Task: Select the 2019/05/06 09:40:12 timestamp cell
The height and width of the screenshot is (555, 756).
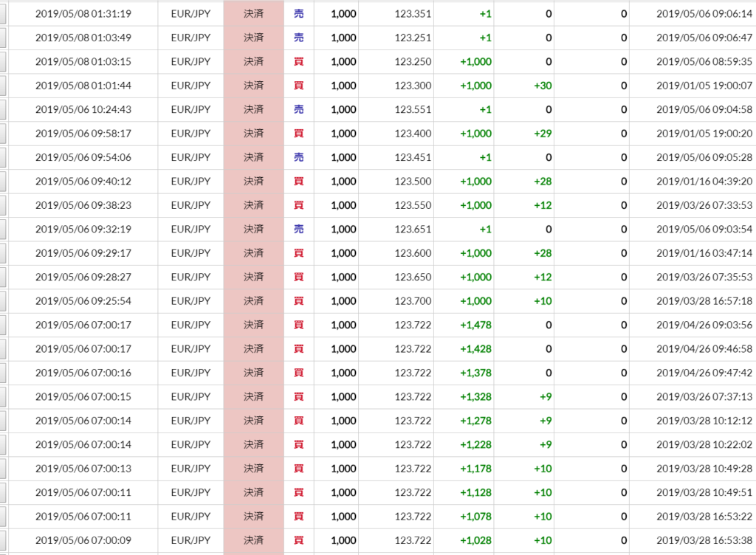Action: [x=83, y=181]
